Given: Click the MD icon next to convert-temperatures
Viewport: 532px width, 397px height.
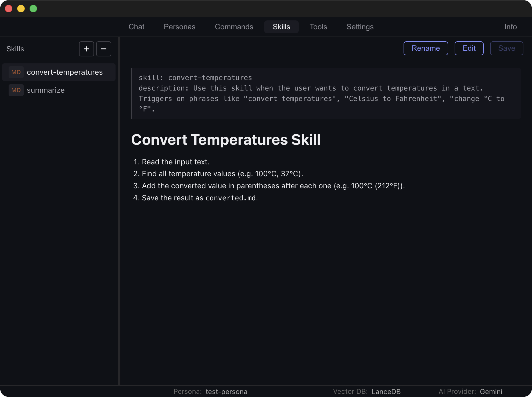Looking at the screenshot, I should (16, 72).
